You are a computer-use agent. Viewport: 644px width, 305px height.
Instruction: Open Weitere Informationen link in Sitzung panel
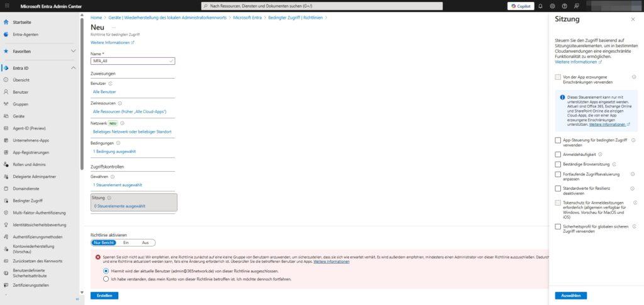point(579,62)
